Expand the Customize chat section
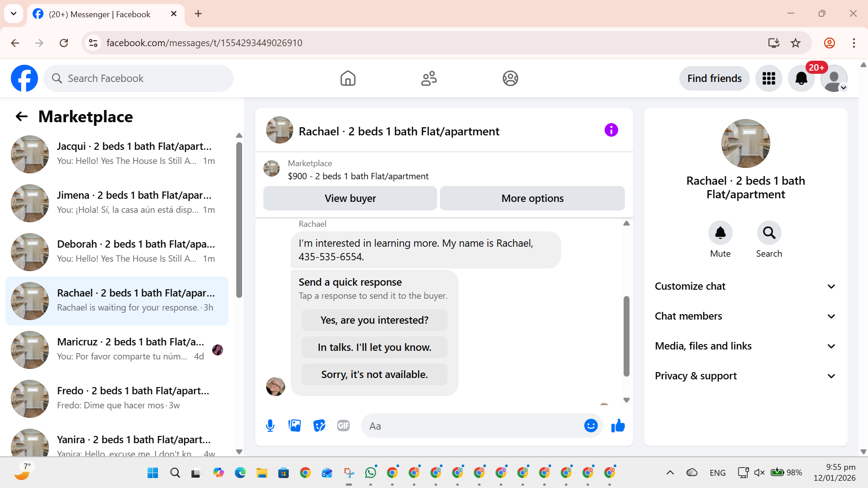The height and width of the screenshot is (488, 868). point(745,286)
